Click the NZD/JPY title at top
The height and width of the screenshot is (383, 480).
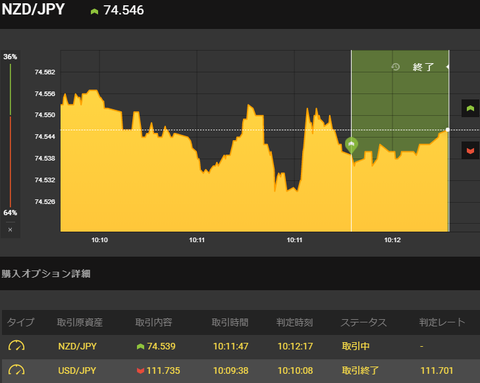tap(33, 9)
